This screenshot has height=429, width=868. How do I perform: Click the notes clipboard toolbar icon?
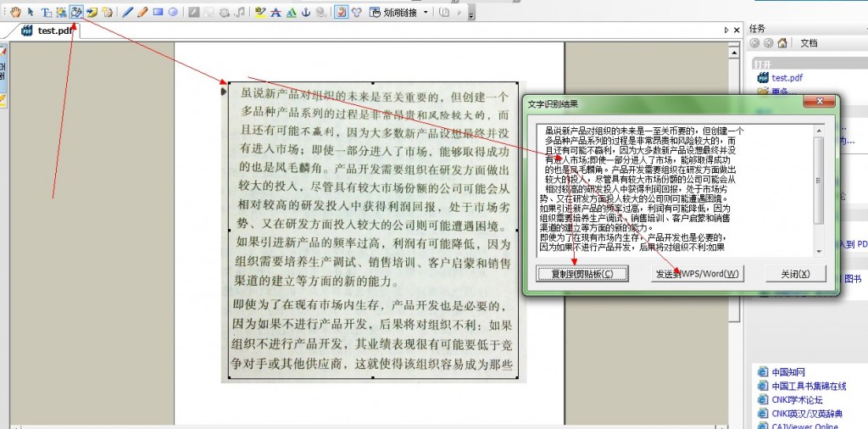tap(341, 12)
